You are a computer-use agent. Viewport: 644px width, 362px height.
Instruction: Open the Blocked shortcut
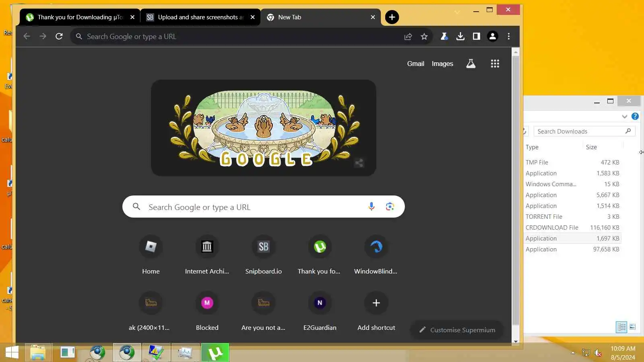coord(207,311)
